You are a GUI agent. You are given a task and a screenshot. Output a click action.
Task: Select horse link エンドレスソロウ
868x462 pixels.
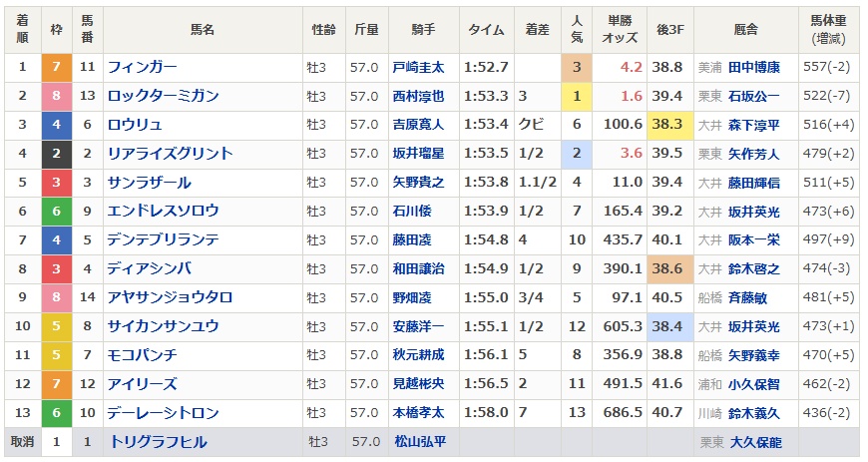pos(164,212)
